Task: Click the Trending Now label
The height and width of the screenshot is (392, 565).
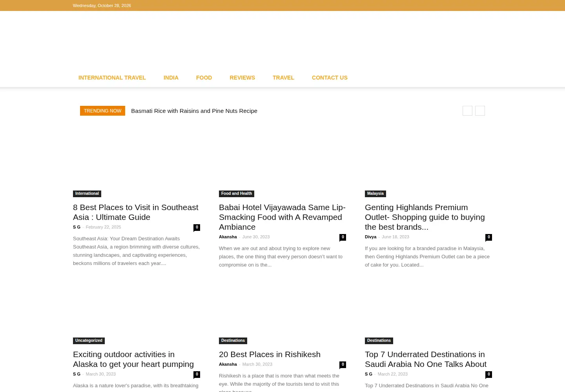Action: point(102,111)
